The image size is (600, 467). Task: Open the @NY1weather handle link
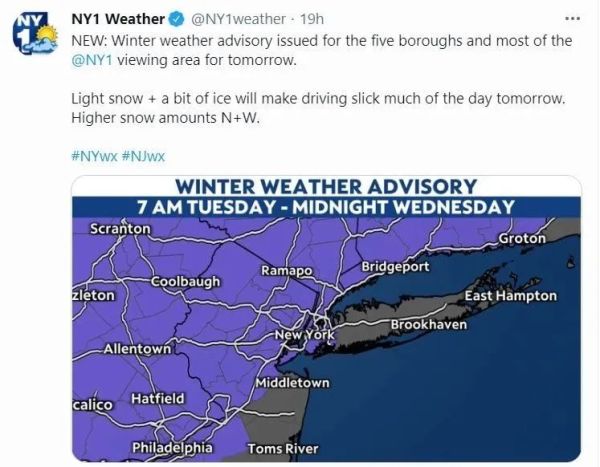[238, 19]
